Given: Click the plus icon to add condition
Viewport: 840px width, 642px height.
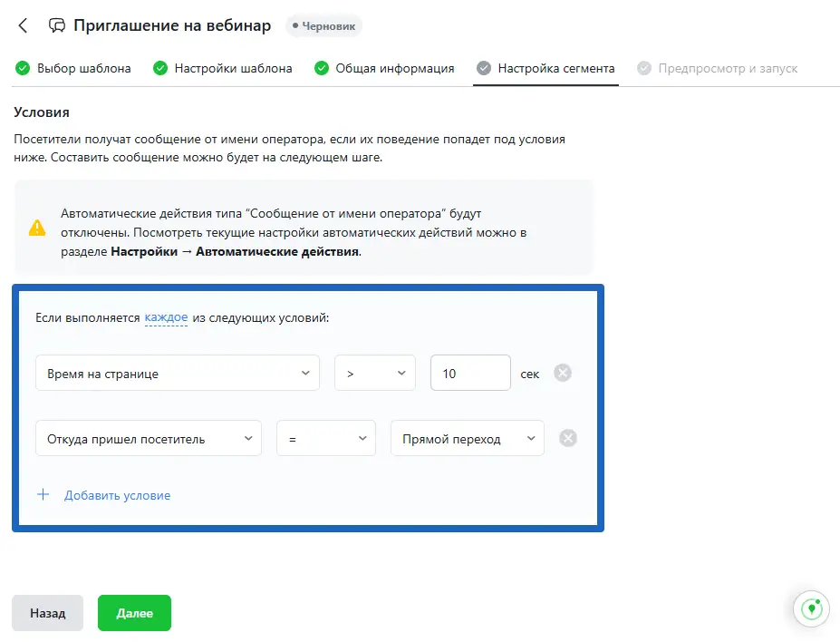Looking at the screenshot, I should 43,495.
